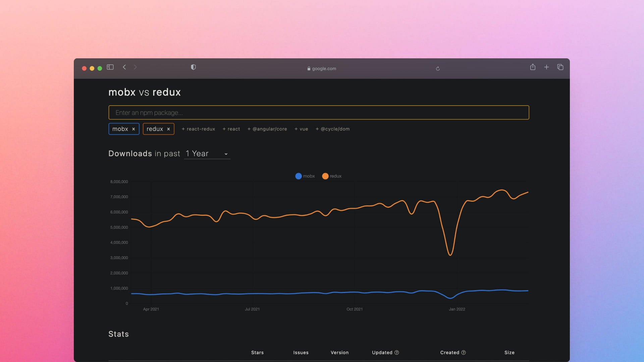
Task: Go forward with the browser forward arrow
Action: click(135, 67)
